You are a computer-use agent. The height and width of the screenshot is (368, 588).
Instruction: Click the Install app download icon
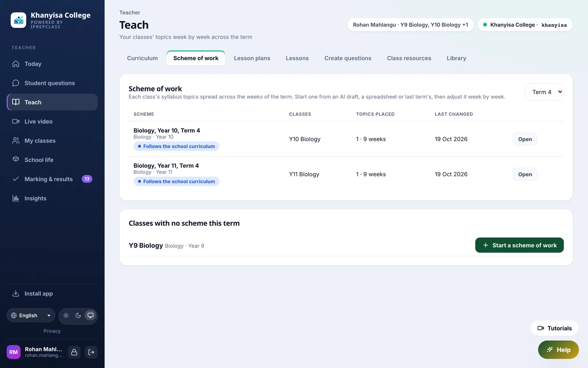tap(16, 293)
